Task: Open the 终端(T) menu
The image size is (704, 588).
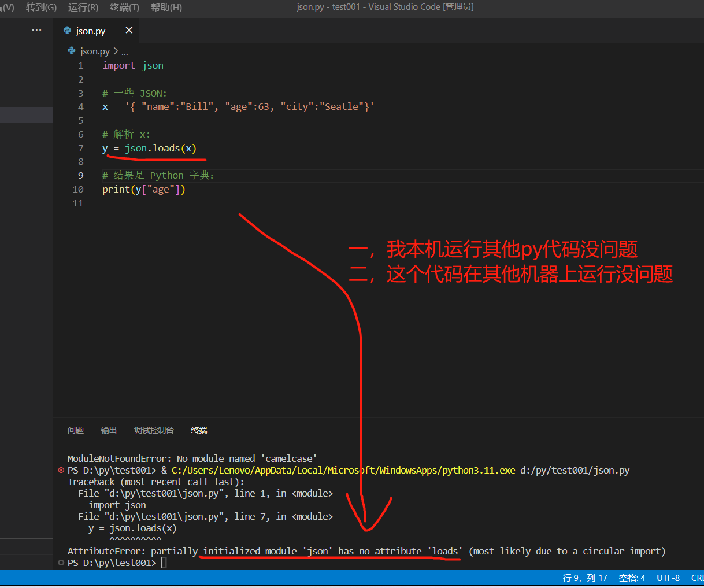Action: 124,8
